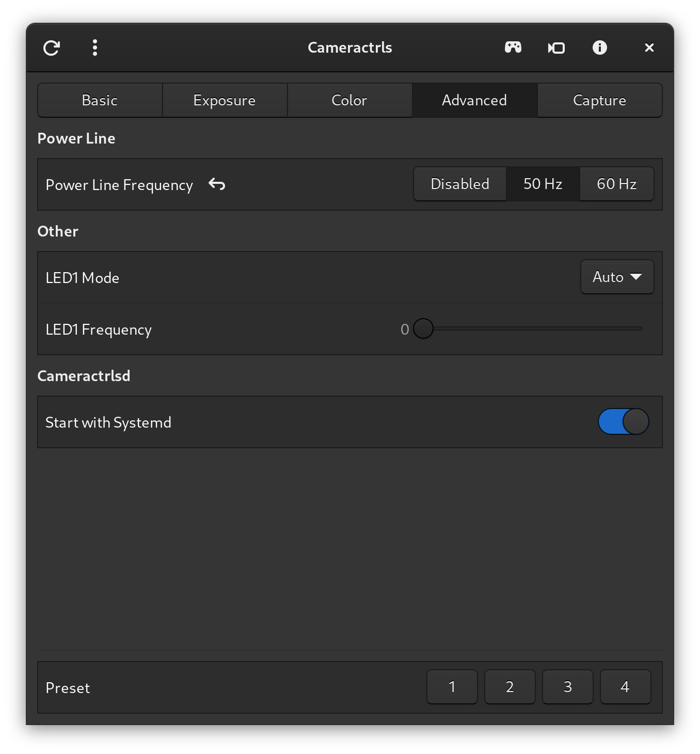Screen dimensions: 700x754
Task: Choose preset 4 button
Action: click(625, 687)
